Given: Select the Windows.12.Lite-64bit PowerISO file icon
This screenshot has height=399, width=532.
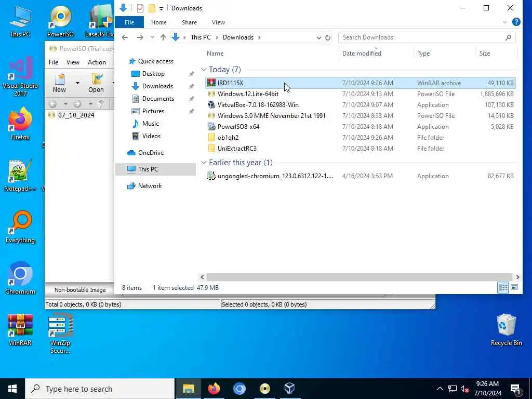Looking at the screenshot, I should pos(211,94).
